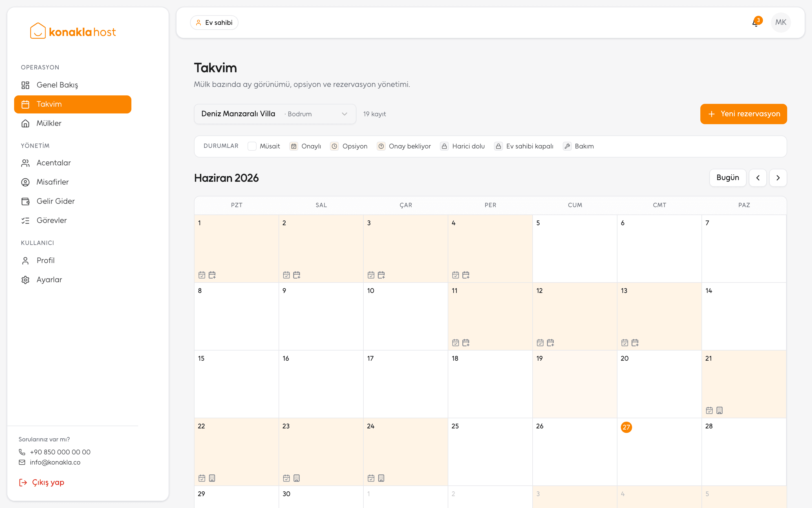
Task: Click the confirmed reservation icon on June 1
Action: point(202,275)
